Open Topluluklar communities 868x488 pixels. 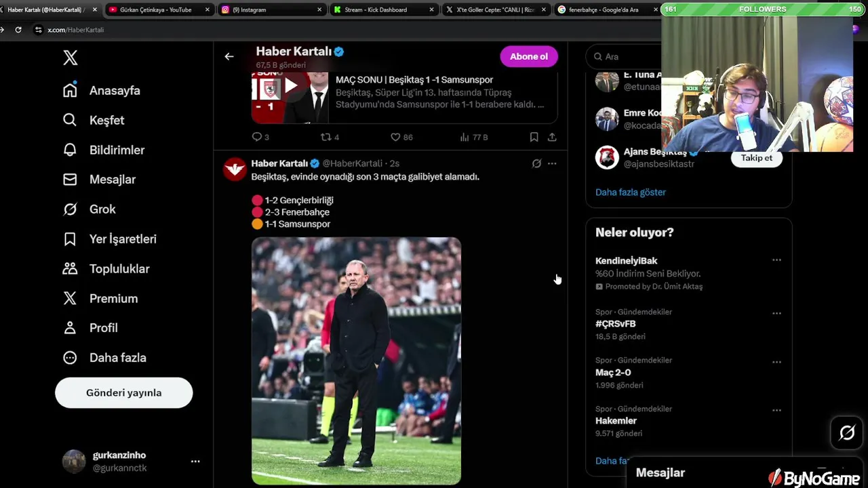coord(106,268)
